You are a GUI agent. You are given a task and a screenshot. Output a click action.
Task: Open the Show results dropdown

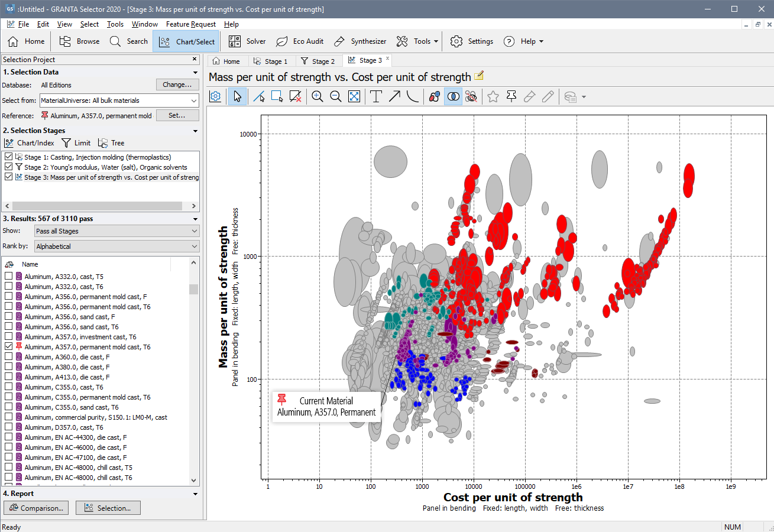(x=116, y=231)
